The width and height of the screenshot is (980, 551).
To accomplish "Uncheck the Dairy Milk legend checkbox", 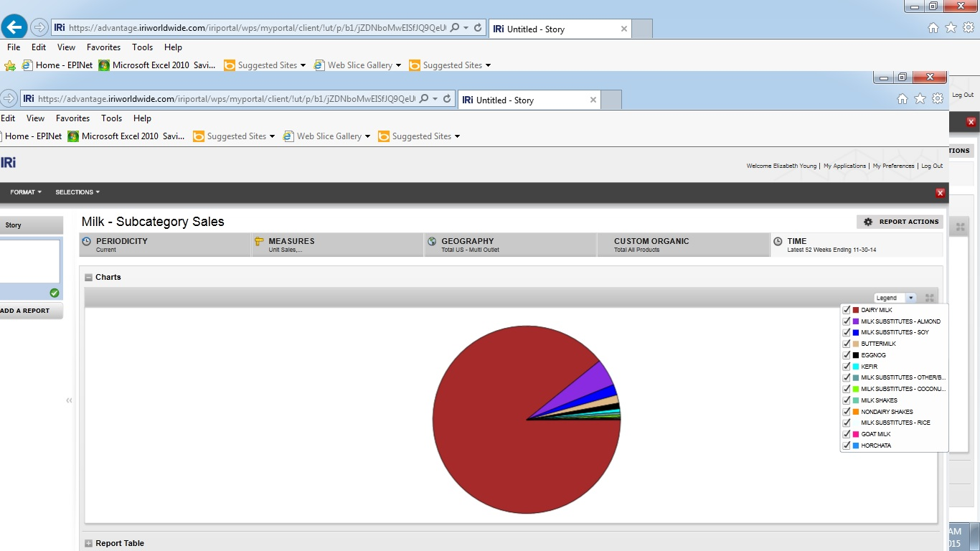I will coord(847,310).
